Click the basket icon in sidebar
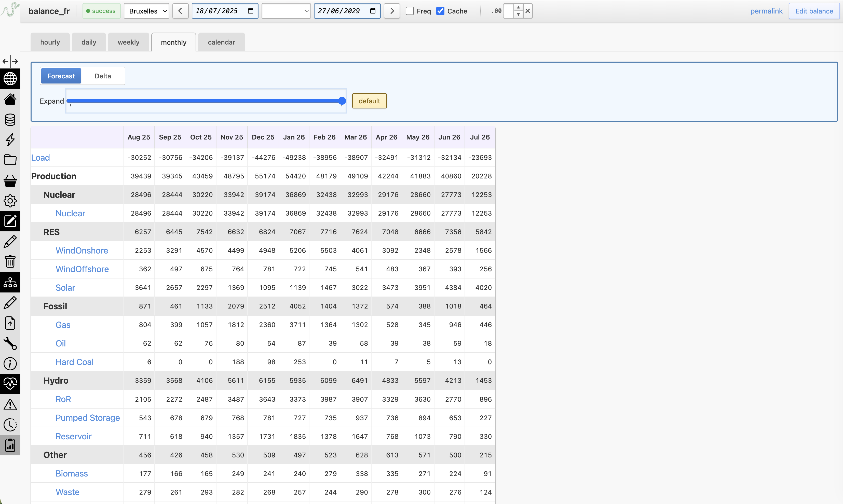This screenshot has width=843, height=504. (10, 181)
